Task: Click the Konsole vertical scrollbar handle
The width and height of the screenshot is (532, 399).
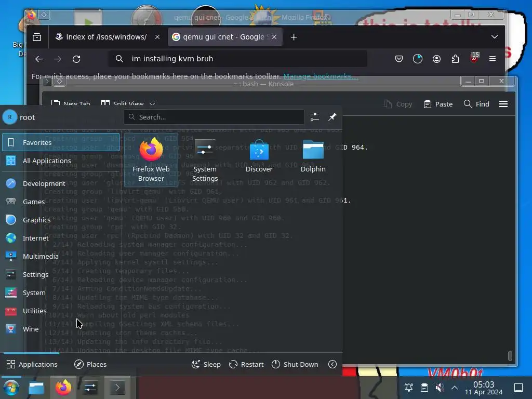Action: 510,355
